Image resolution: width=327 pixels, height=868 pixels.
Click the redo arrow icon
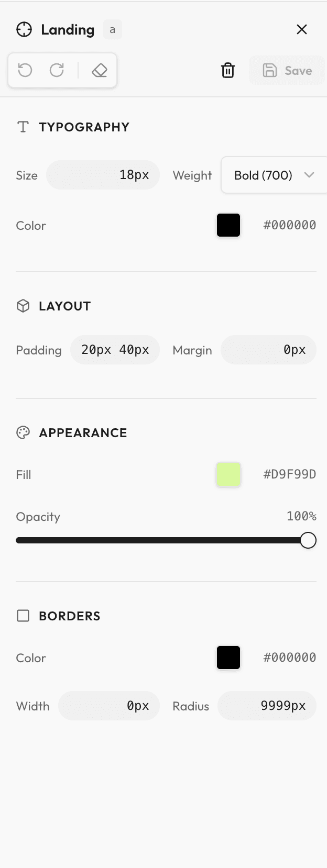(57, 70)
